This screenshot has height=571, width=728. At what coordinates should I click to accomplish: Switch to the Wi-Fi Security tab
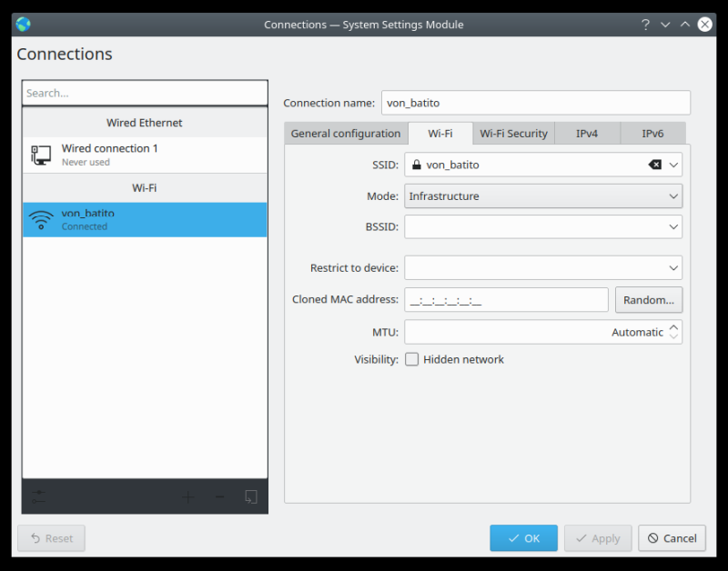click(513, 134)
